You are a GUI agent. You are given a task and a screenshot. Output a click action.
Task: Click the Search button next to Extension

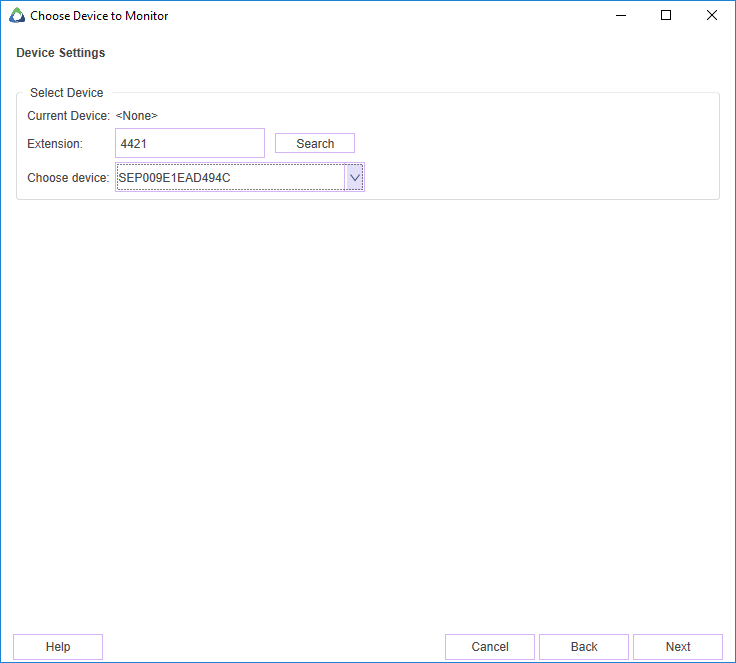pyautogui.click(x=314, y=143)
